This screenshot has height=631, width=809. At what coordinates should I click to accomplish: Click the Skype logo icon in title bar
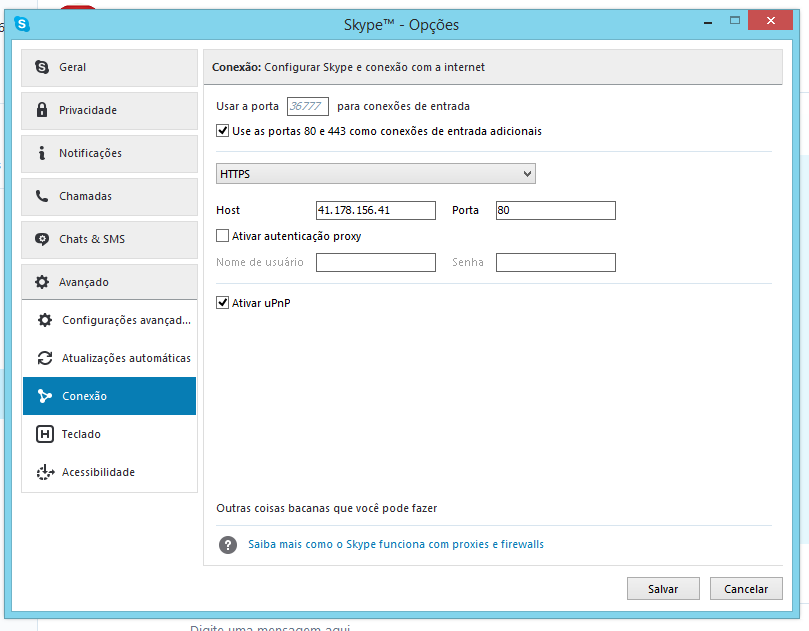pos(22,24)
